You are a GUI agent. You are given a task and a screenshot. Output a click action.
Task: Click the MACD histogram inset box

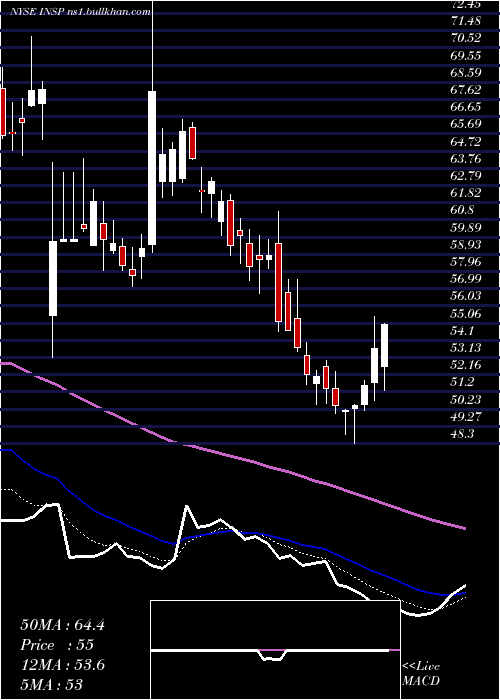(x=275, y=650)
